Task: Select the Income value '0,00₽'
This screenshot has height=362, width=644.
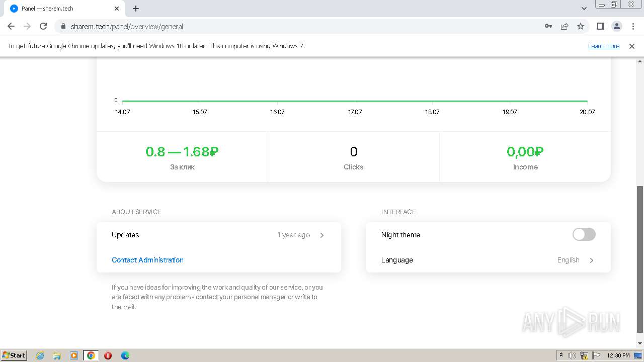Action: coord(525,151)
